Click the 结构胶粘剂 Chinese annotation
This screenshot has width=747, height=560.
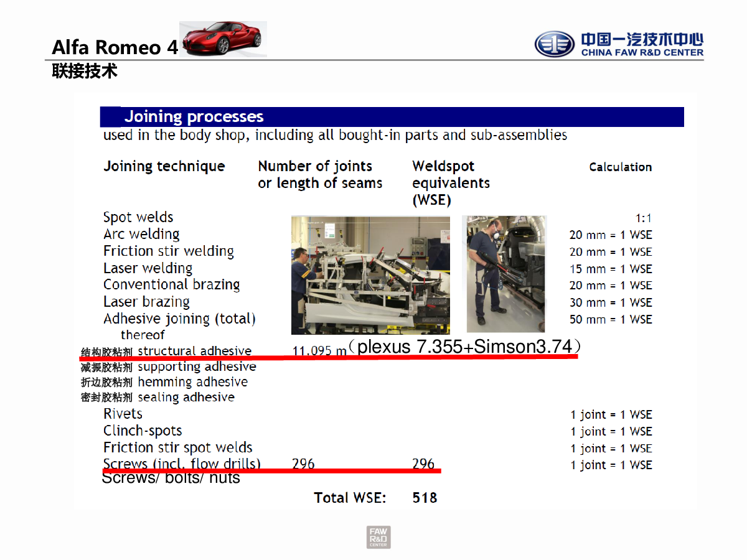tap(106, 352)
